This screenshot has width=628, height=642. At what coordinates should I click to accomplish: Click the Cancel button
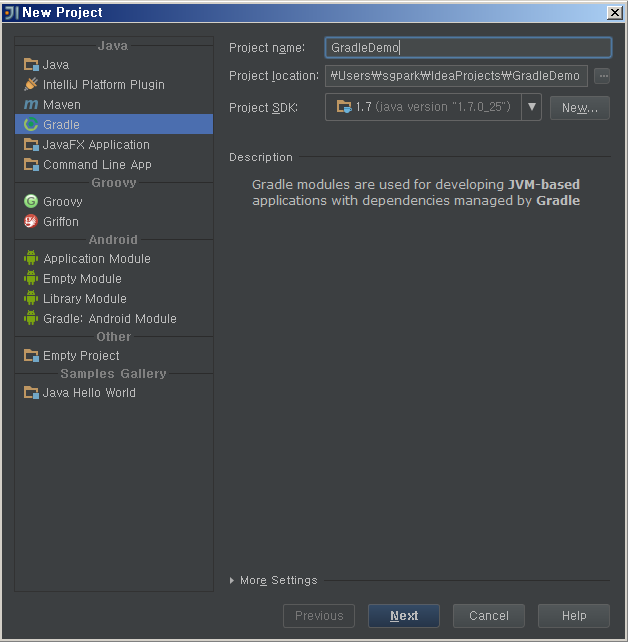pyautogui.click(x=489, y=615)
